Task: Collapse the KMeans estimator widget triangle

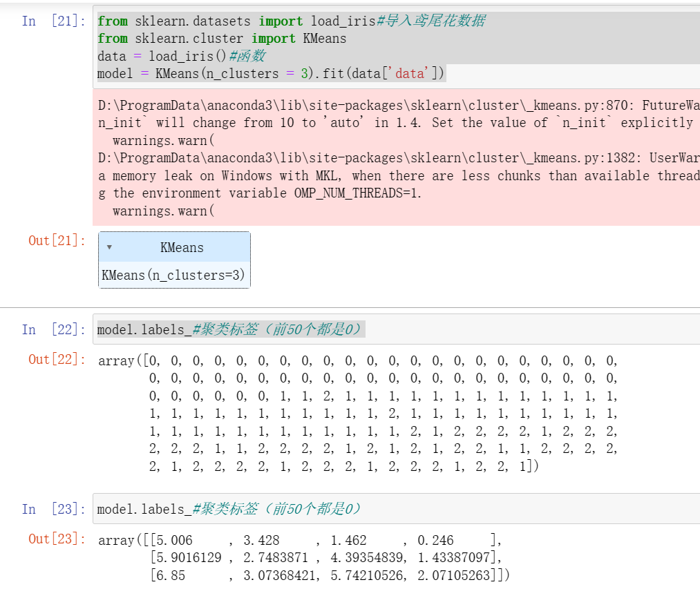Action: click(111, 247)
